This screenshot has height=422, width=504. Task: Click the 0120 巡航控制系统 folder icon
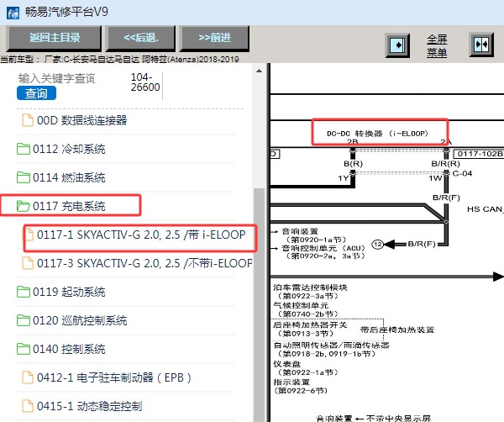pyautogui.click(x=24, y=320)
